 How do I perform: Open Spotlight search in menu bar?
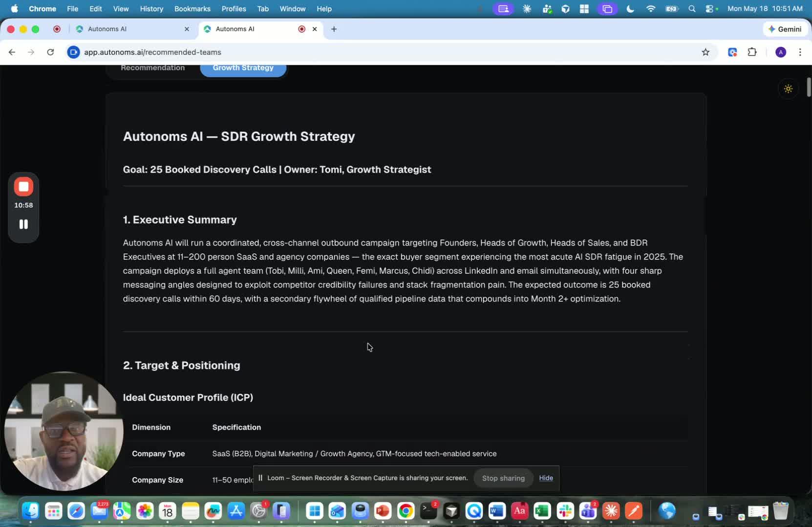pyautogui.click(x=692, y=9)
